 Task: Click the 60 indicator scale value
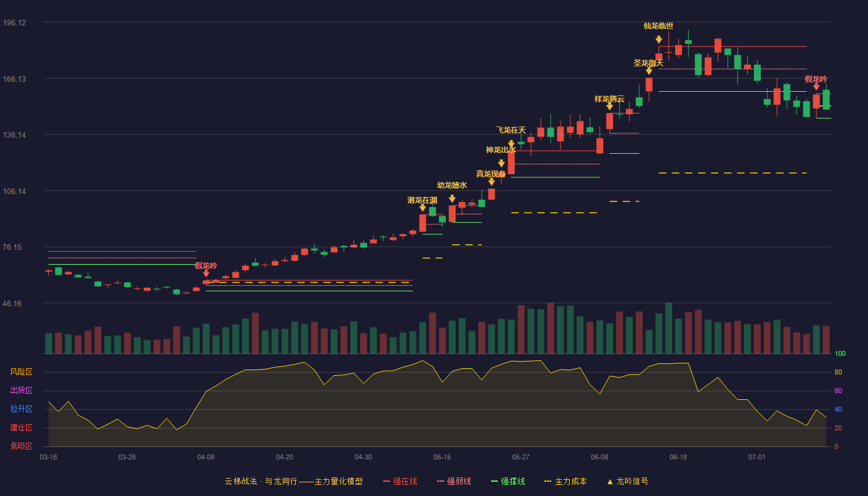pyautogui.click(x=838, y=391)
